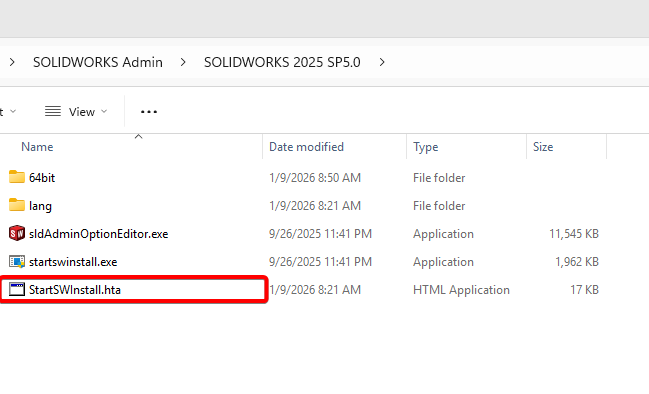
Task: Click date cell of lang folder
Action: click(x=315, y=206)
